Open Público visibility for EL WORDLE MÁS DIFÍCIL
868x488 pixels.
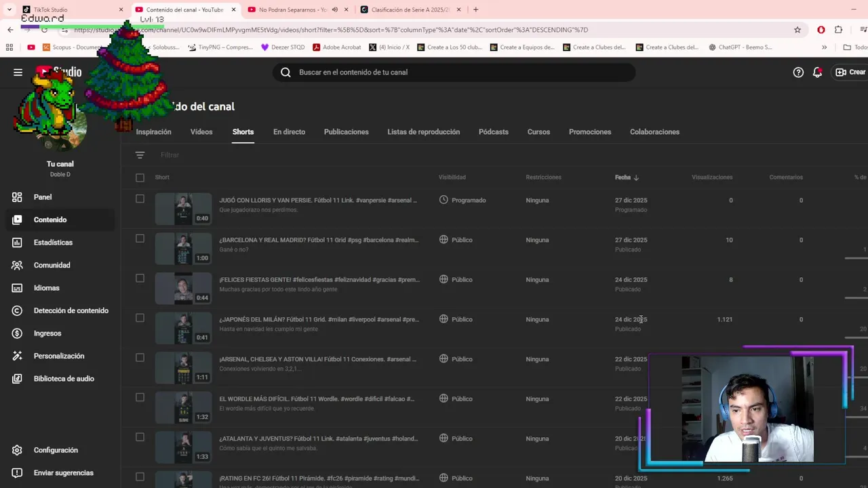[456, 399]
